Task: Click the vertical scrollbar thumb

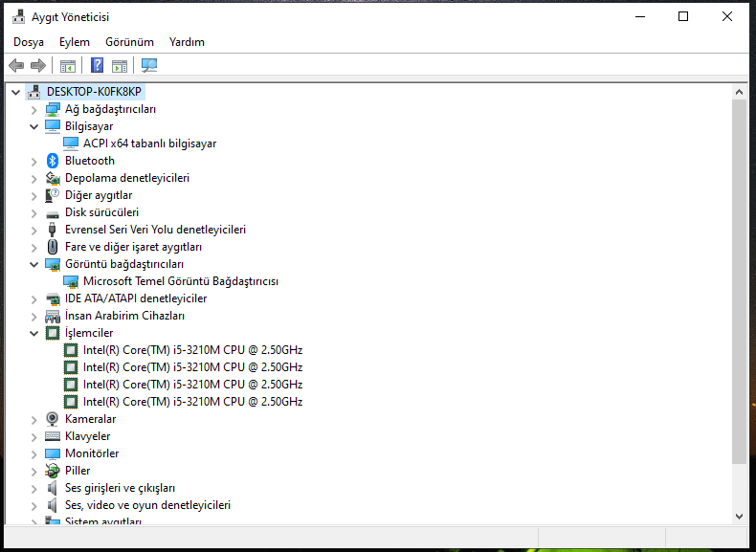Action: [739, 282]
